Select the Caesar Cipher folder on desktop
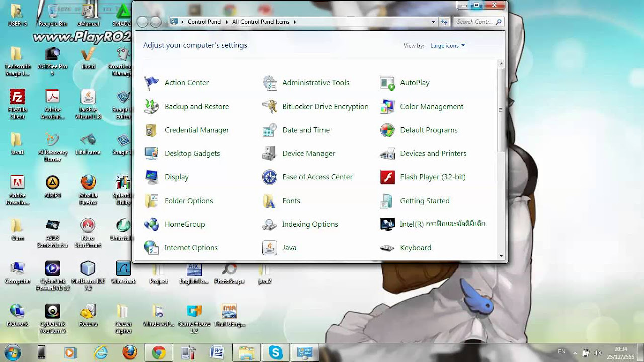The height and width of the screenshot is (362, 644). click(x=123, y=319)
